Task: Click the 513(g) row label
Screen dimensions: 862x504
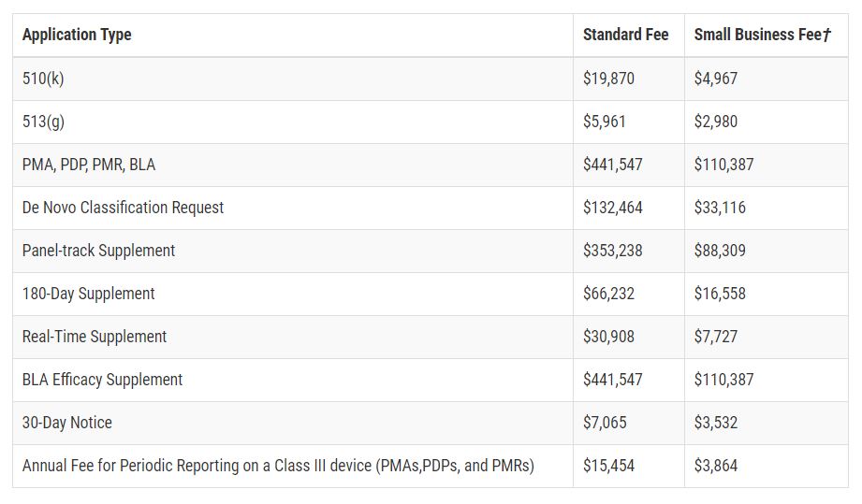Action: (43, 122)
